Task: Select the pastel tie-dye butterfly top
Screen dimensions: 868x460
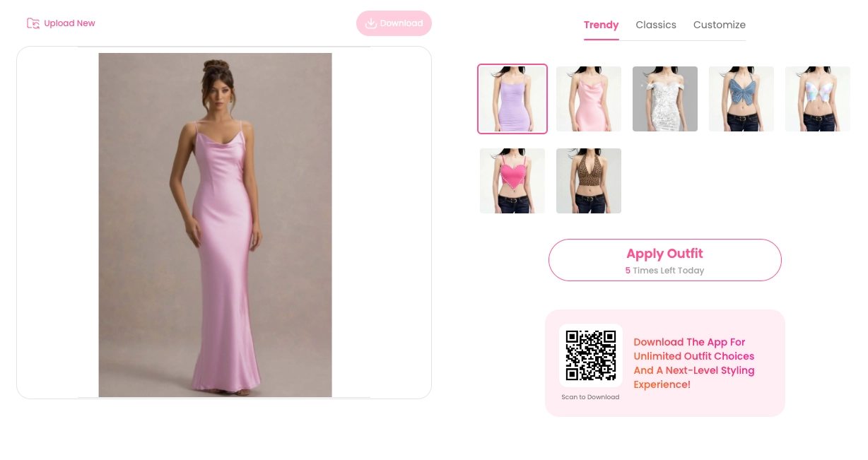Action: 817,98
